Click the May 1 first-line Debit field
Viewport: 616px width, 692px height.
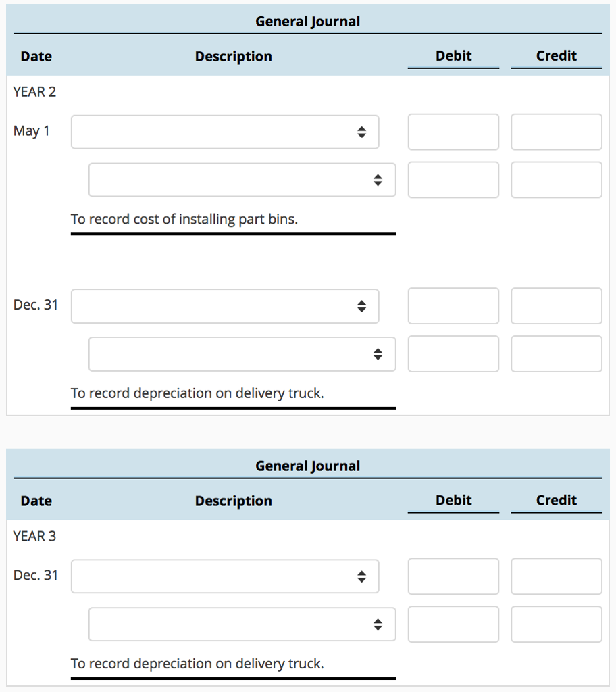click(453, 132)
